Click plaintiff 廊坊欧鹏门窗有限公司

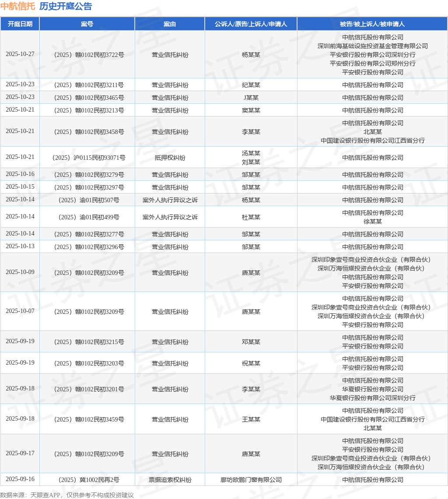251,480
